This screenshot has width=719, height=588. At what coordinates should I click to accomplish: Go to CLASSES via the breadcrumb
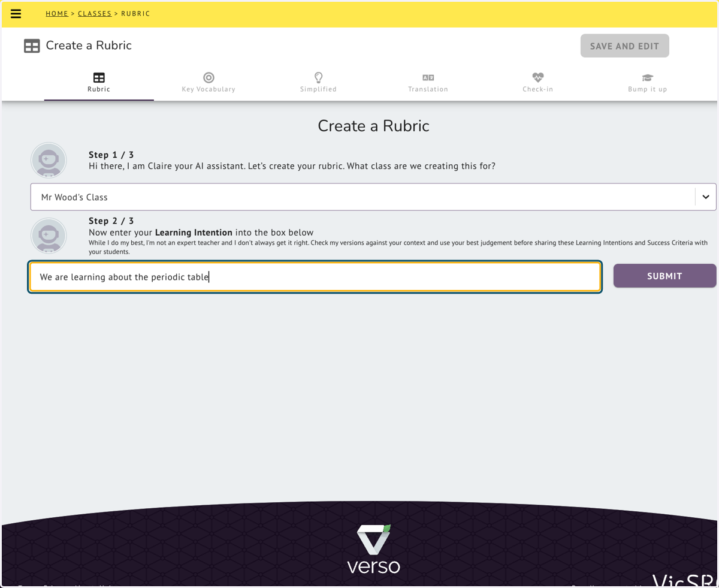(x=95, y=14)
